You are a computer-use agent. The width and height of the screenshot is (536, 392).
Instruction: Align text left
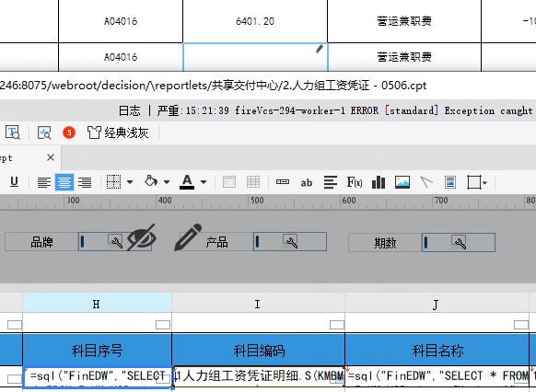pyautogui.click(x=44, y=182)
